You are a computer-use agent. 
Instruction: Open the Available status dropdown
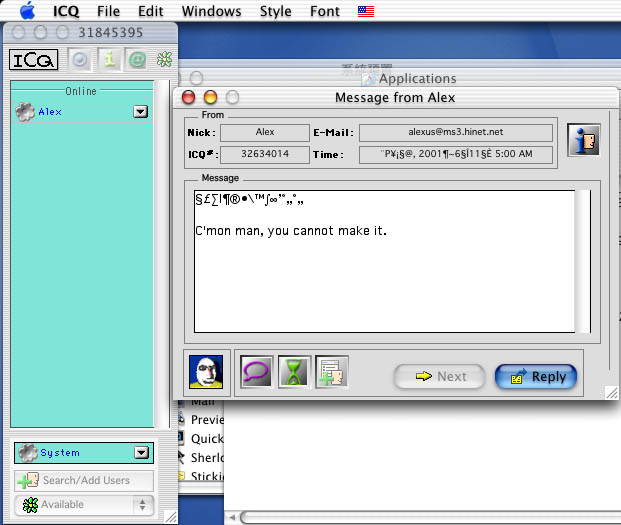tap(84, 505)
